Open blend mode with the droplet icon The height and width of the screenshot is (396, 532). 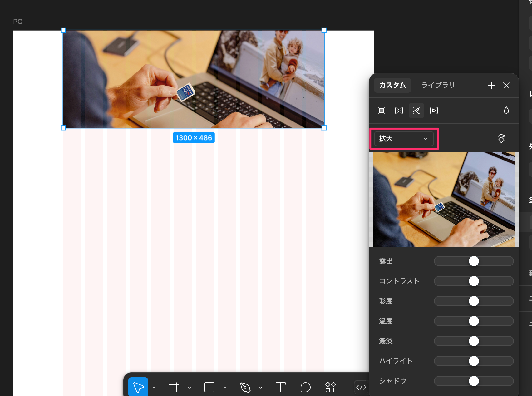pyautogui.click(x=506, y=110)
